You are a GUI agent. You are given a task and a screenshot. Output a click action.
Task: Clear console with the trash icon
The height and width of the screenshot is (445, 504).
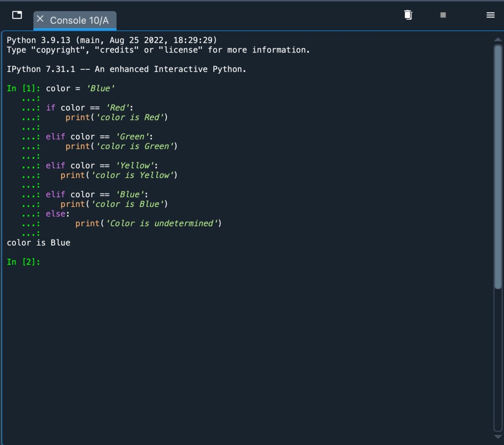pos(408,15)
